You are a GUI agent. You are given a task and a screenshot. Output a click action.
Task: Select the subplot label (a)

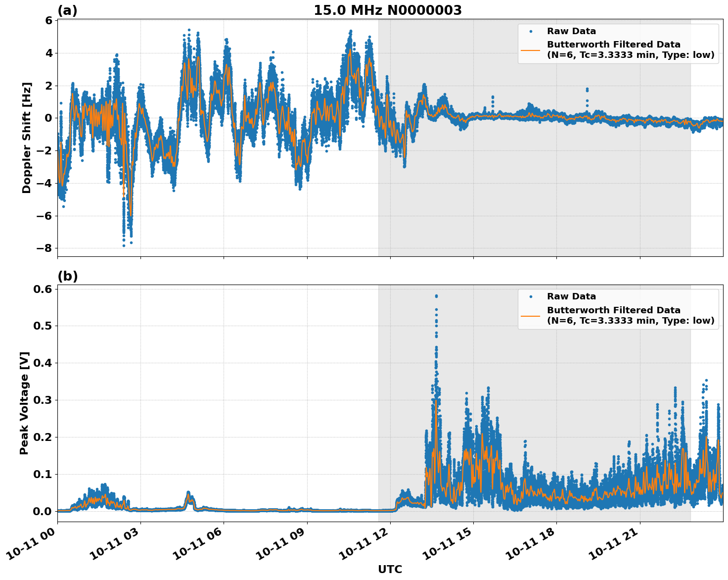click(x=68, y=10)
